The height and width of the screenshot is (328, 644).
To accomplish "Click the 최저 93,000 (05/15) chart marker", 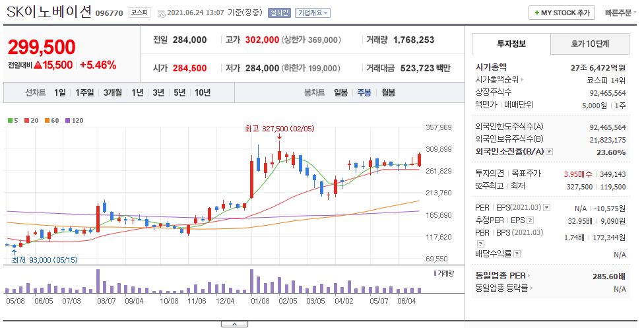I will tap(44, 260).
